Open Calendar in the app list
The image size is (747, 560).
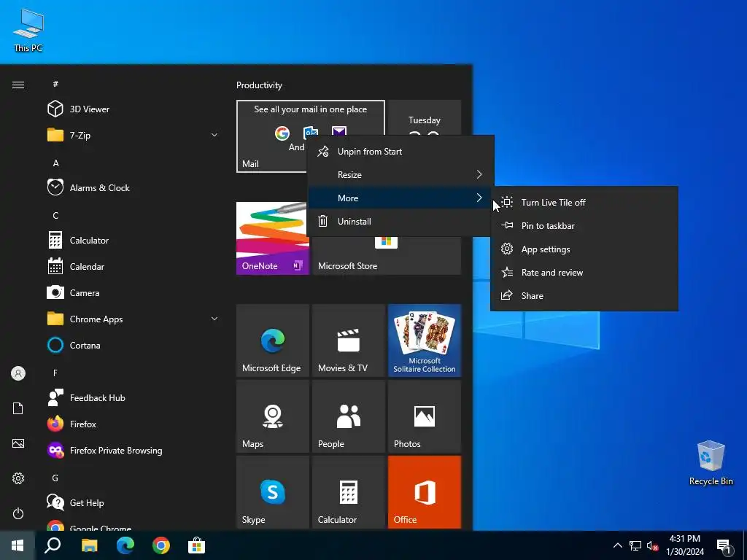click(x=133, y=266)
